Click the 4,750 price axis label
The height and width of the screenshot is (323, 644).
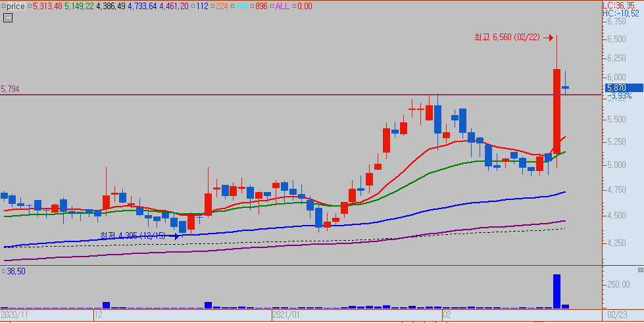click(616, 189)
